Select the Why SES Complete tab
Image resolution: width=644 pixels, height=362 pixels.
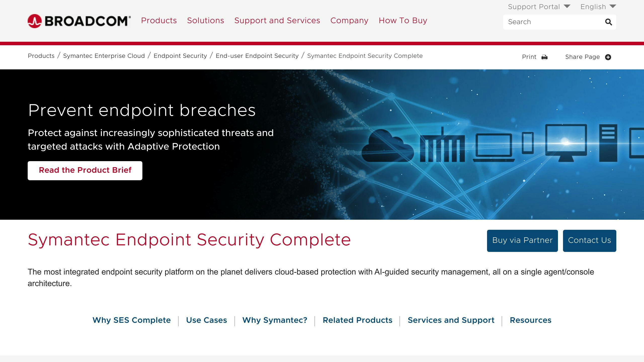coord(131,320)
